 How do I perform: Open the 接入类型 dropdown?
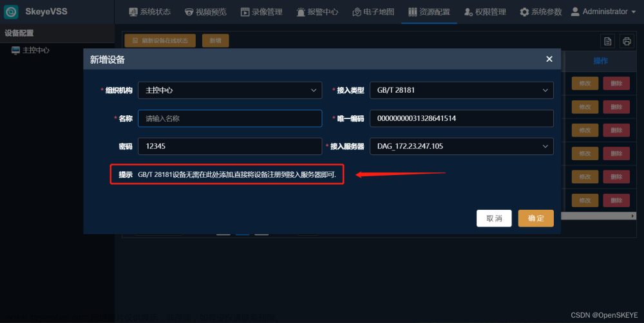[x=462, y=90]
